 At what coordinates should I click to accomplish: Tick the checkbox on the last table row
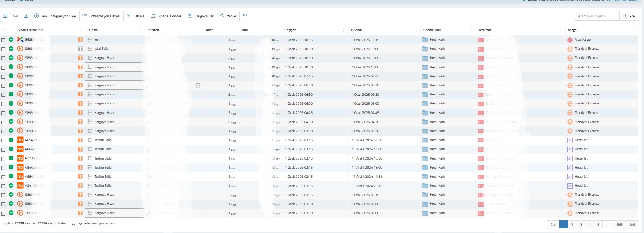(3, 213)
